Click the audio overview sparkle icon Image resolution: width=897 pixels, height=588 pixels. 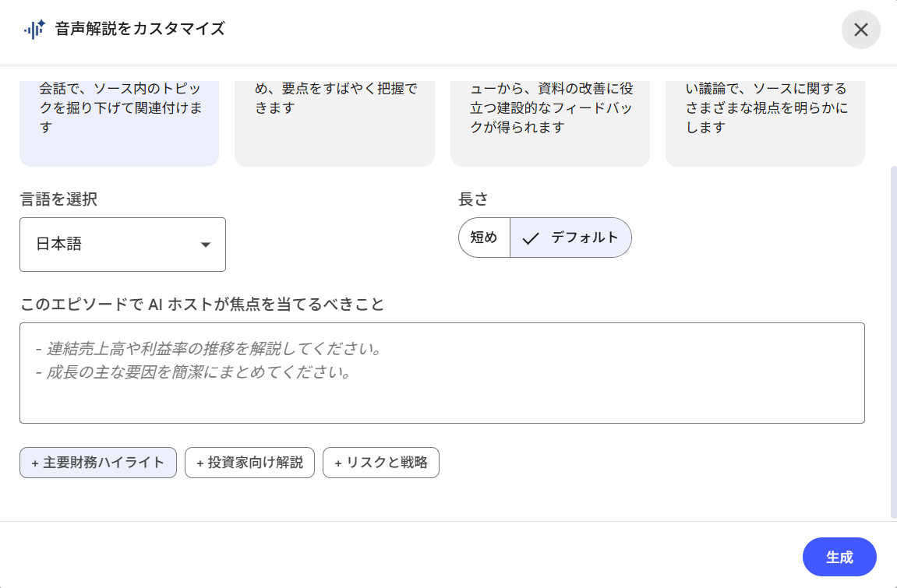34,30
